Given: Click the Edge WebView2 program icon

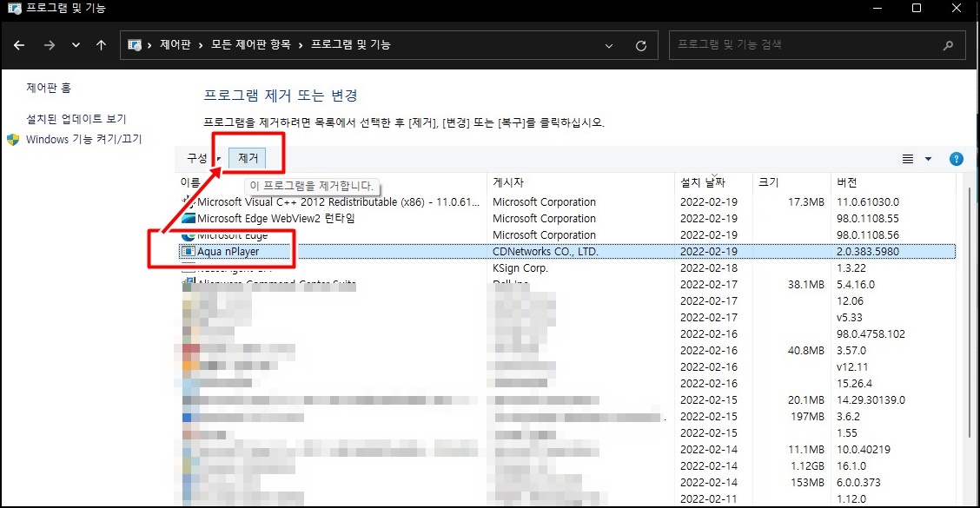Looking at the screenshot, I should coord(189,219).
